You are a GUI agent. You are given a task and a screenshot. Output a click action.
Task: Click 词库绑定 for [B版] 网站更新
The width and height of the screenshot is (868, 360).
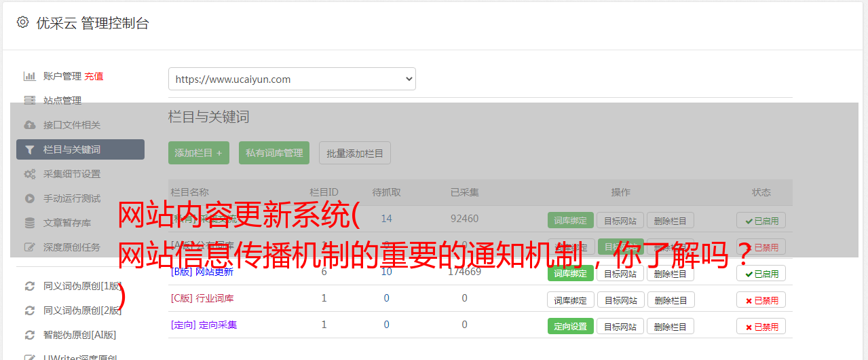[570, 273]
